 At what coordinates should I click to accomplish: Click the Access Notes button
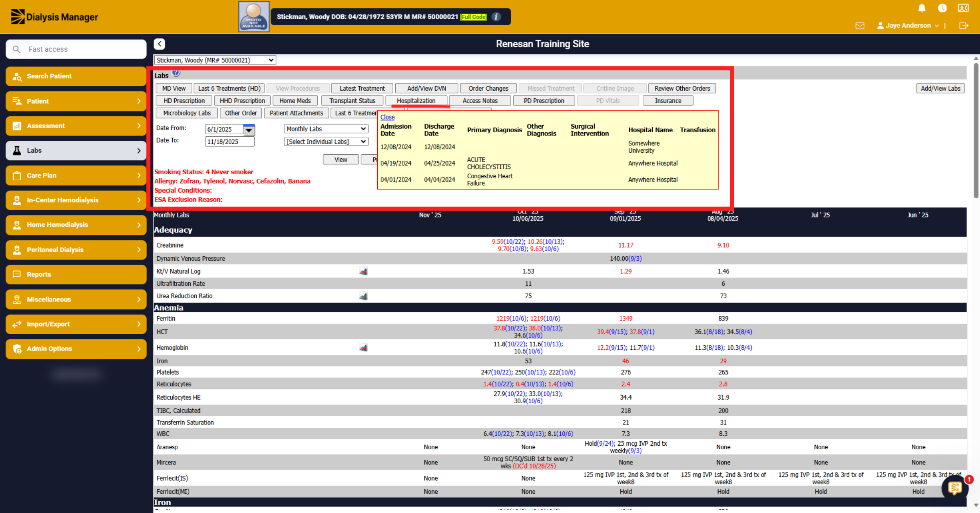pos(480,101)
